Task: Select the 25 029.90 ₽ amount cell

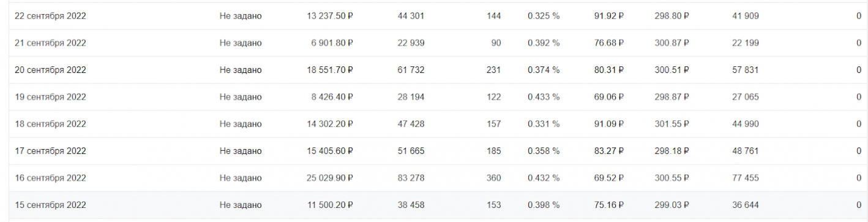Action: [330, 178]
